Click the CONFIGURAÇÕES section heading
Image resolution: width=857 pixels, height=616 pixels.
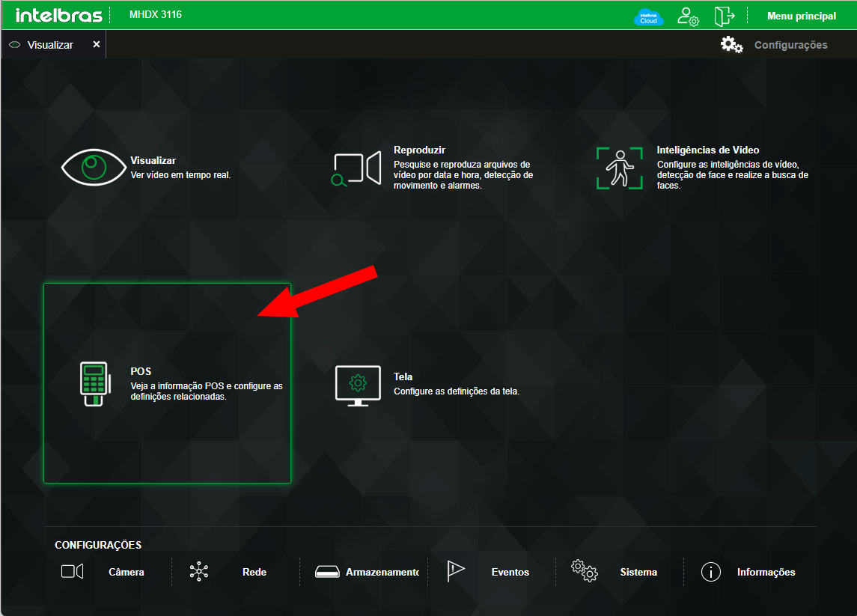point(98,545)
